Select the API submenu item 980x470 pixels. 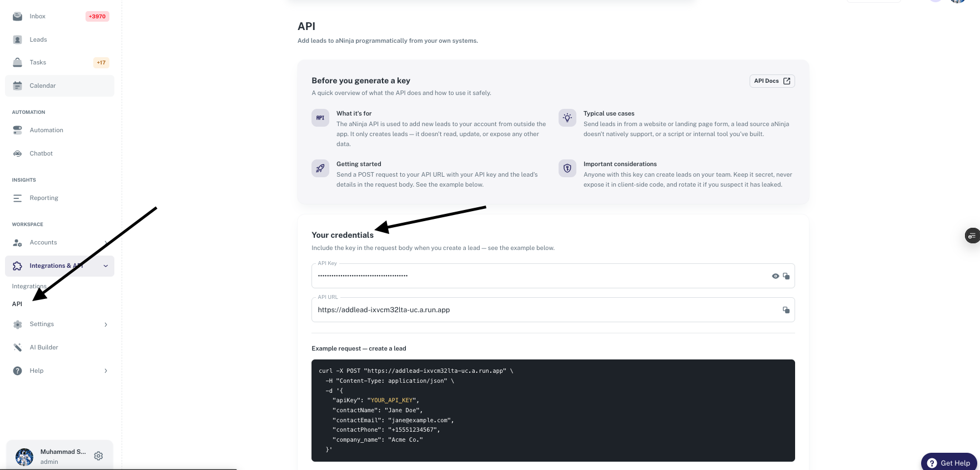click(x=17, y=304)
